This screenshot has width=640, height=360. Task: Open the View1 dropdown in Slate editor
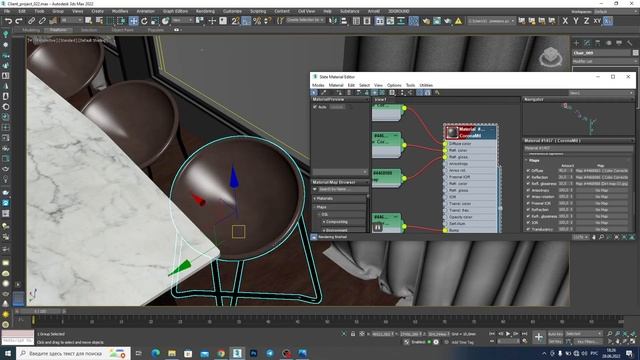(x=601, y=93)
